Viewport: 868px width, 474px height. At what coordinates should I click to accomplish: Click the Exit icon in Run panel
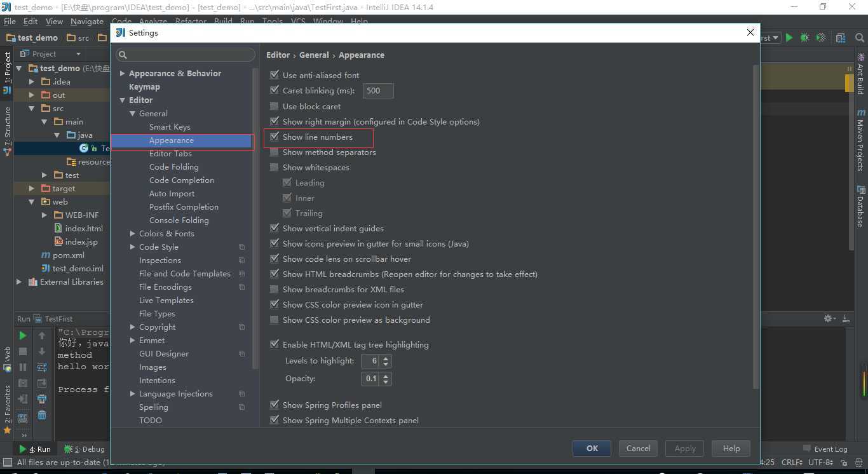pyautogui.click(x=23, y=399)
